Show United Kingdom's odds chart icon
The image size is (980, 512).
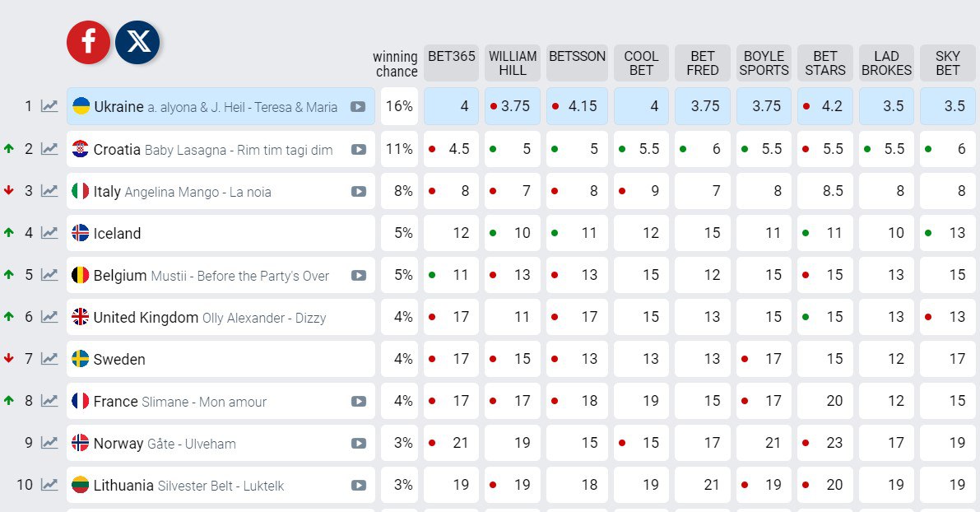pos(50,317)
